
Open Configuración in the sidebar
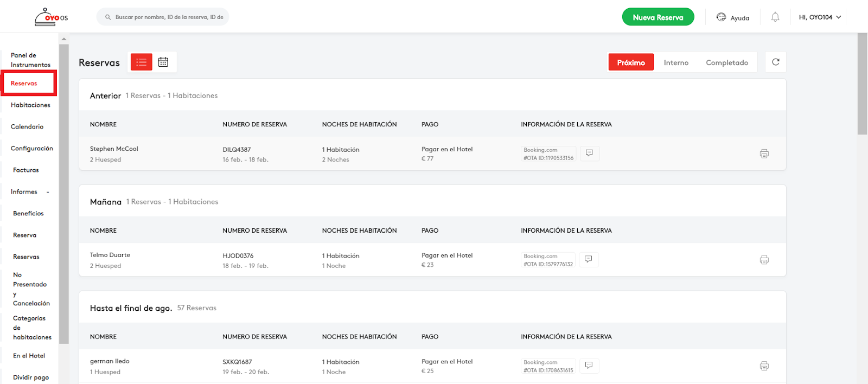tap(32, 149)
